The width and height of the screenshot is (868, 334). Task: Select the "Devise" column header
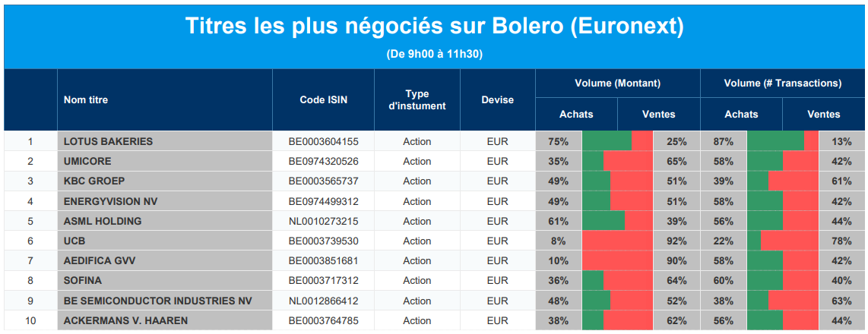[x=497, y=99]
